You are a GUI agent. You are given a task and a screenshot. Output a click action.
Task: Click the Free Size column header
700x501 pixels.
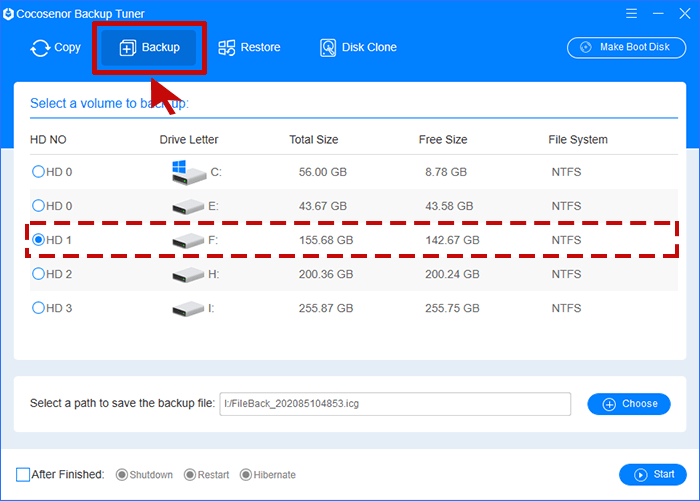(443, 140)
